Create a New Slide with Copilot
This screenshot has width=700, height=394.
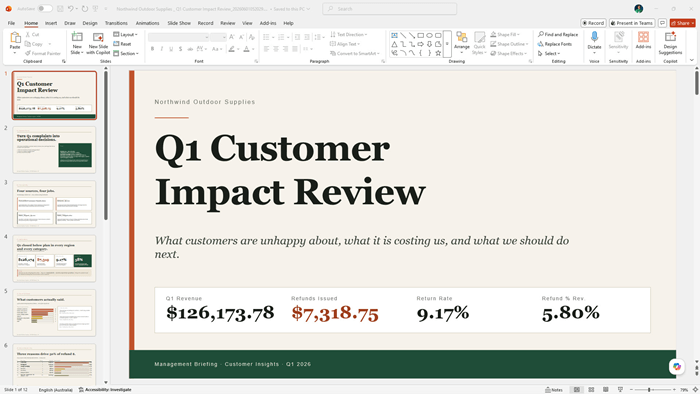tap(98, 43)
